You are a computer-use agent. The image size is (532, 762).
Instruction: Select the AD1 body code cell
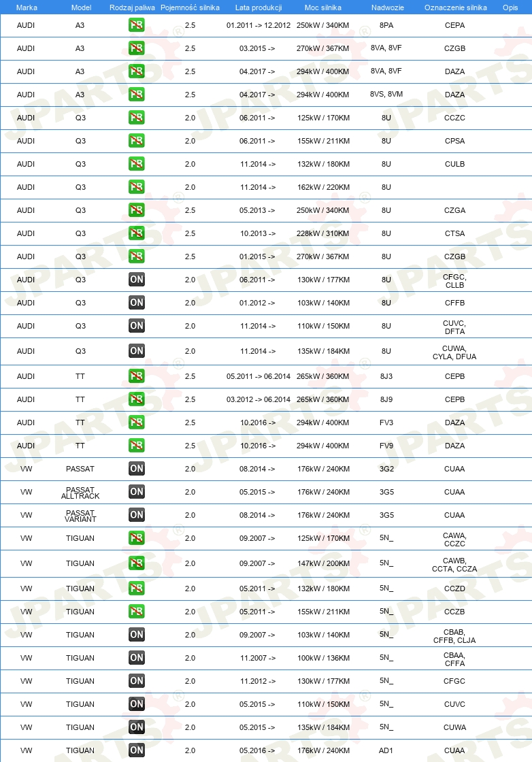click(x=386, y=750)
